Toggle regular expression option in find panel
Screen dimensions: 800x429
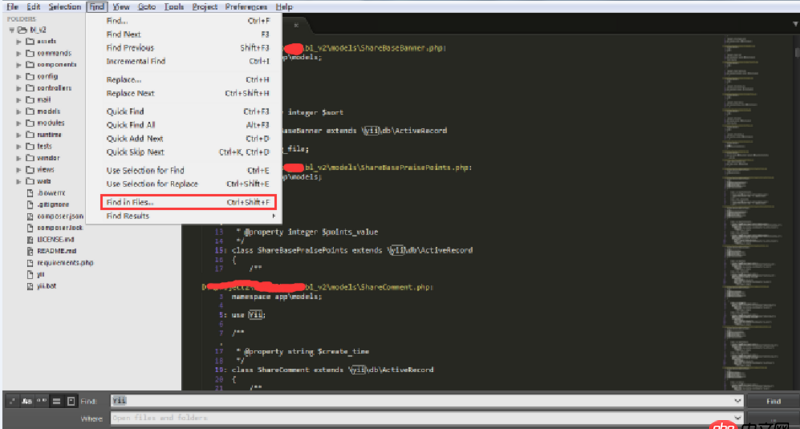12,401
